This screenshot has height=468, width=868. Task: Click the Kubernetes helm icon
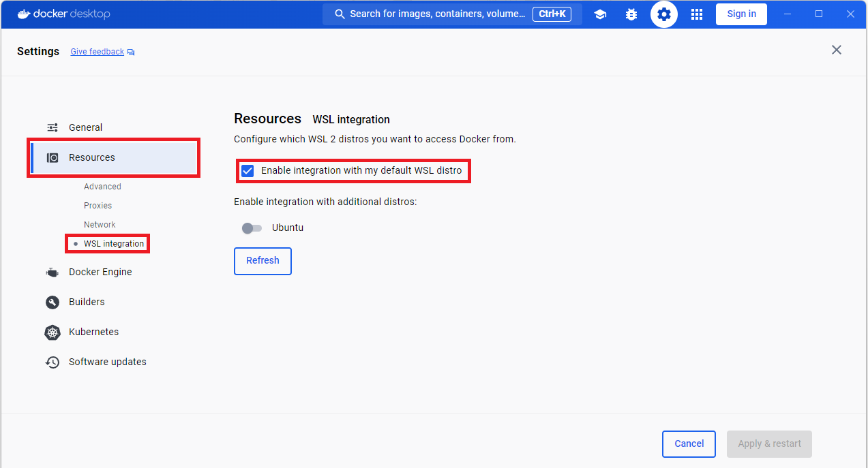coord(53,332)
